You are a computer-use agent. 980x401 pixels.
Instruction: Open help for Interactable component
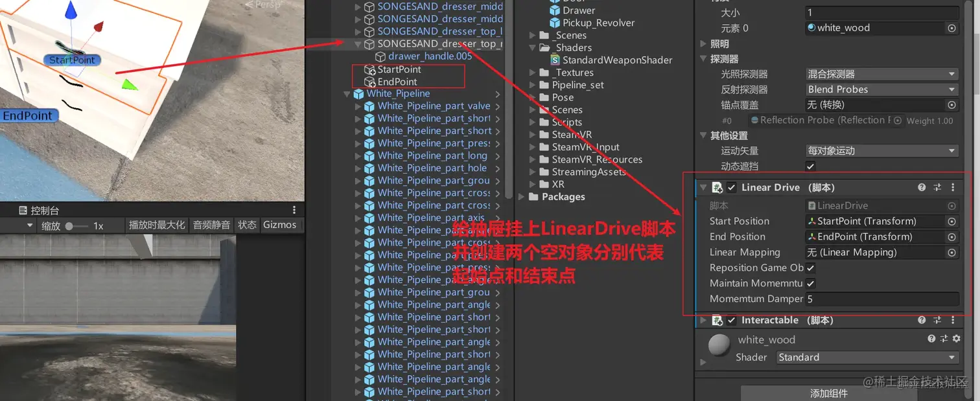(922, 320)
